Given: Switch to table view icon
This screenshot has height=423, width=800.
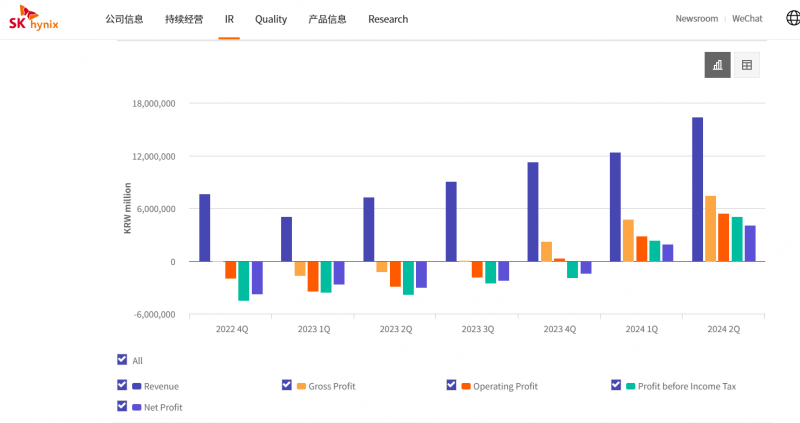Looking at the screenshot, I should 746,65.
